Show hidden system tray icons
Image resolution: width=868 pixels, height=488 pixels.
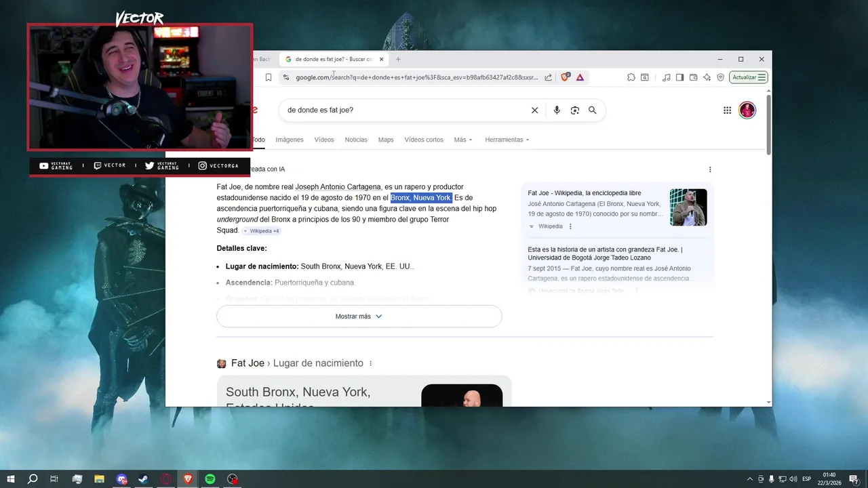749,479
